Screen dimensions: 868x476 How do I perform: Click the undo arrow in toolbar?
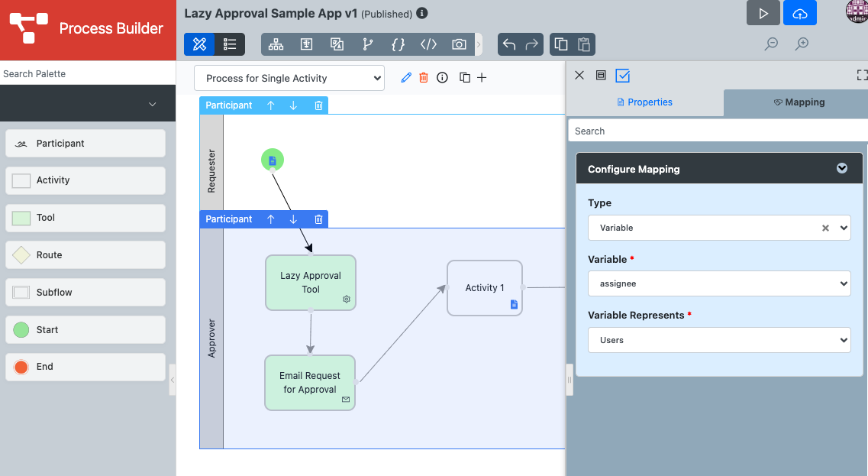[509, 44]
